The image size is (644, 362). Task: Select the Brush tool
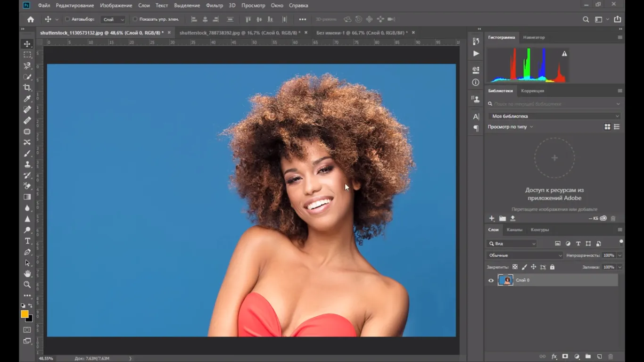(27, 153)
